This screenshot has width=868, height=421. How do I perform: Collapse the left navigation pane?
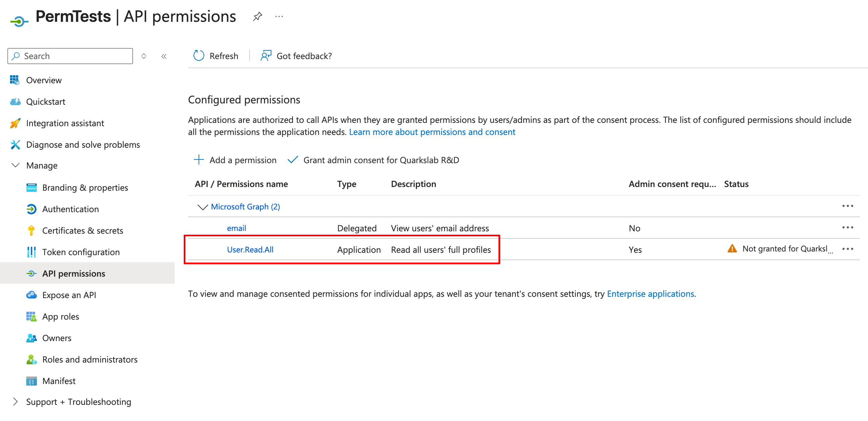point(164,56)
